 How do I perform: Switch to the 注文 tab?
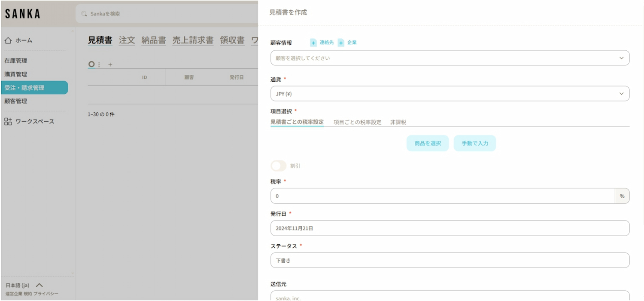[127, 40]
